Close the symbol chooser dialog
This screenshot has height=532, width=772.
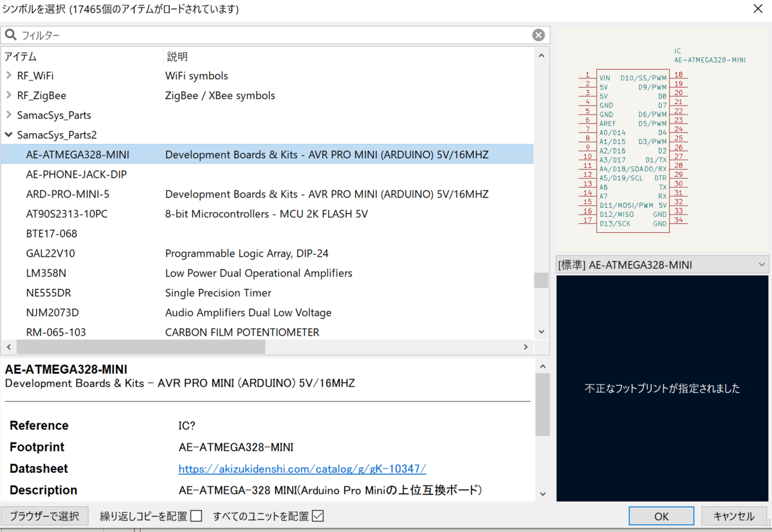pos(758,9)
